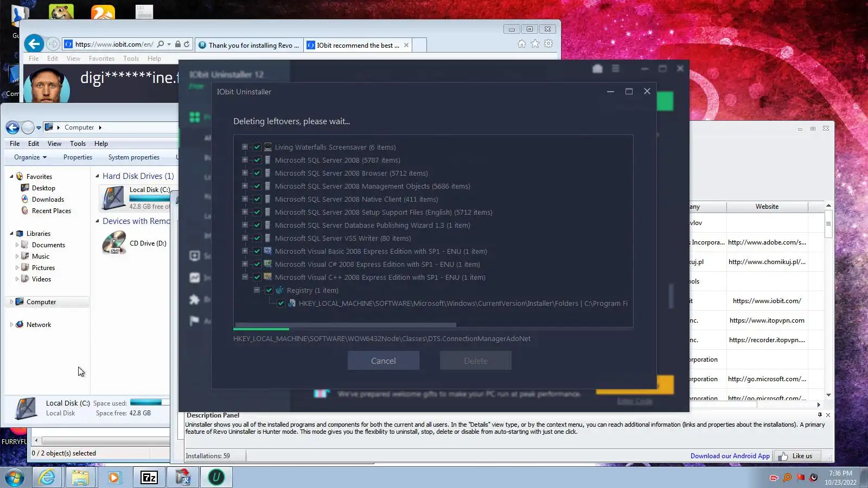Uncheck Microsoft SQL Server 2008 Browser checkbox

coord(257,173)
